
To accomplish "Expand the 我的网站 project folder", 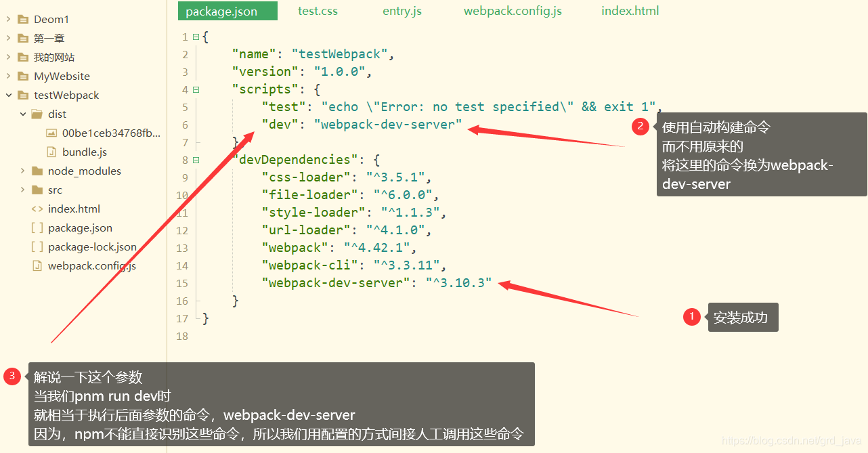I will (x=8, y=58).
